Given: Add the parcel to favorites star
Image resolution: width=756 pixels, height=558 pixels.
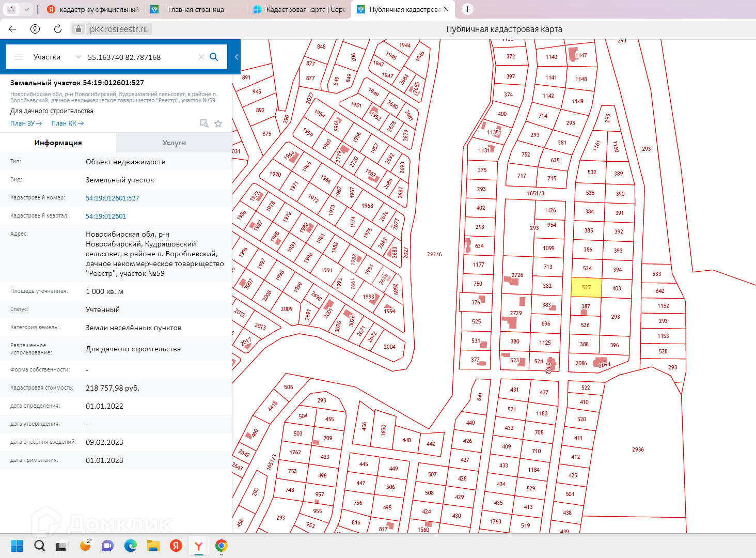Looking at the screenshot, I should (x=218, y=123).
